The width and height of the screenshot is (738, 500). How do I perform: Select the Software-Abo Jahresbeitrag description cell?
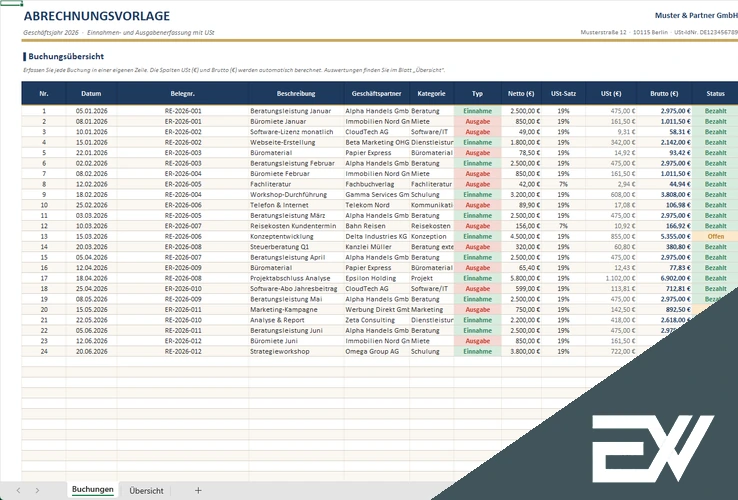coord(296,289)
